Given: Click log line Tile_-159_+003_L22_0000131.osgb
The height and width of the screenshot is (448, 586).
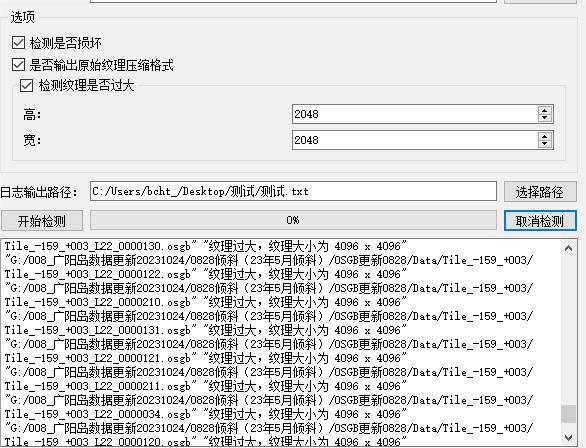Looking at the screenshot, I should click(206, 330).
